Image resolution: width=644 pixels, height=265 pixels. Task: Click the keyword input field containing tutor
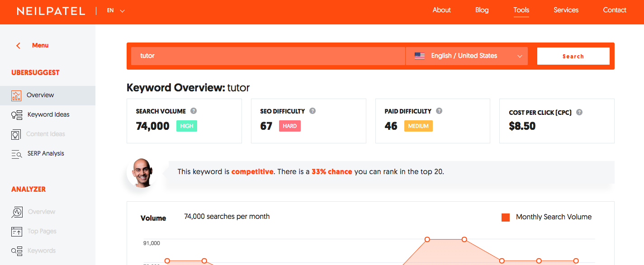(268, 56)
